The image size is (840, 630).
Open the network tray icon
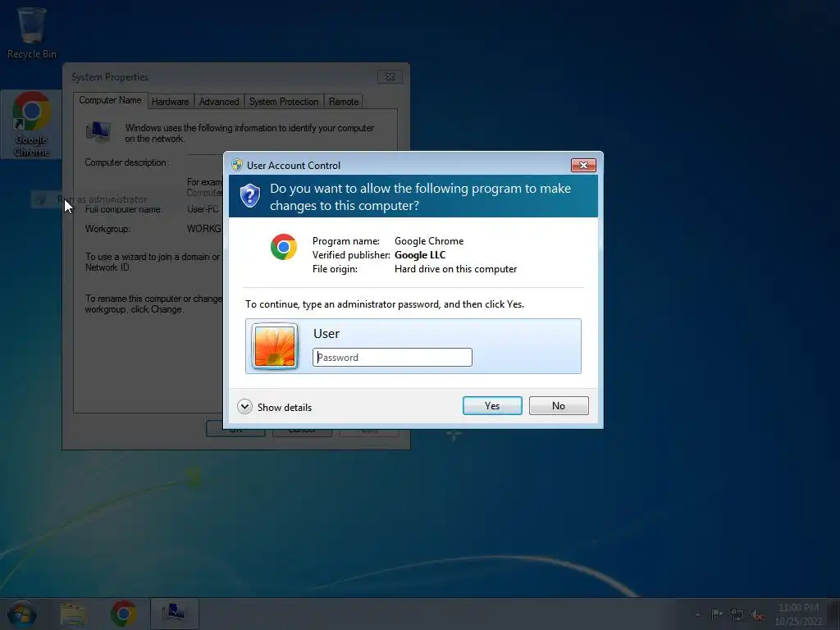(737, 614)
